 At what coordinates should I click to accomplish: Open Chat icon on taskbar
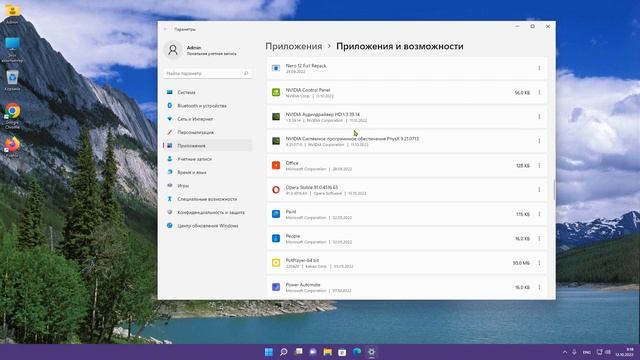pyautogui.click(x=313, y=352)
